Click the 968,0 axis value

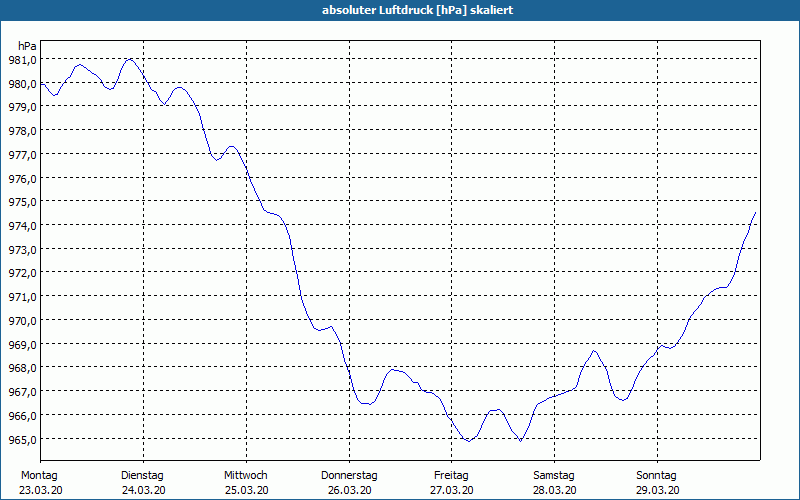22,368
